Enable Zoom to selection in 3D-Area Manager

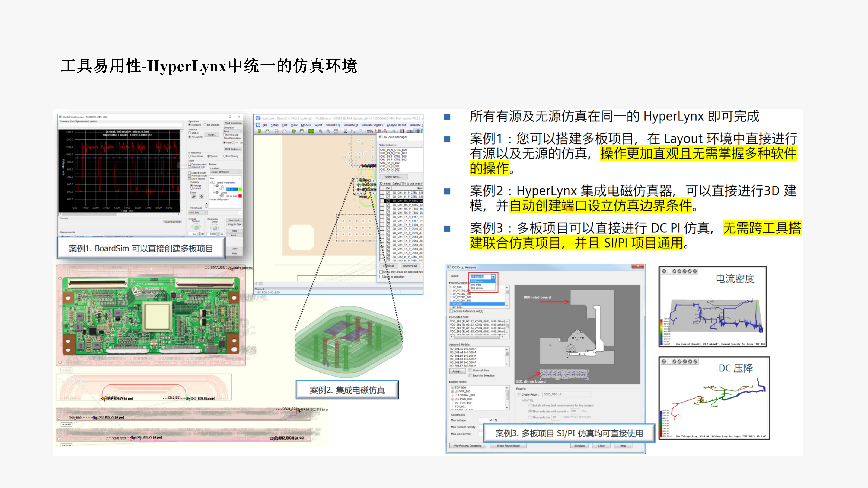point(381,277)
